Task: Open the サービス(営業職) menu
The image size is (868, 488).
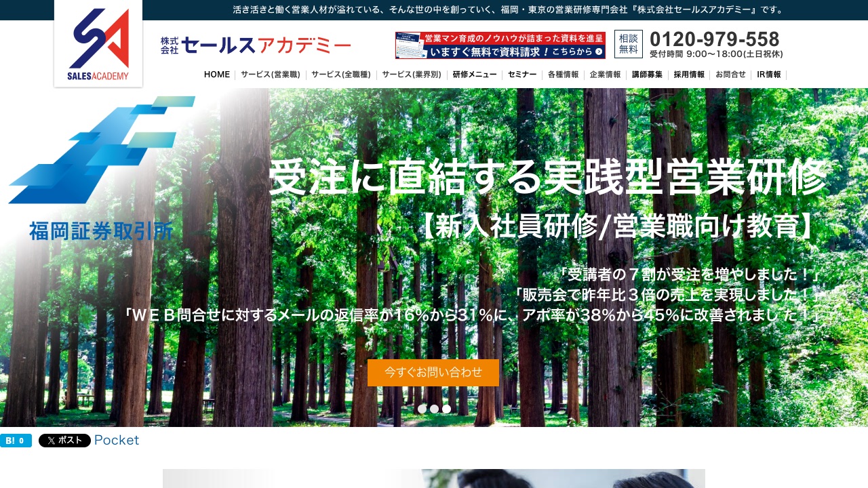Action: tap(271, 75)
